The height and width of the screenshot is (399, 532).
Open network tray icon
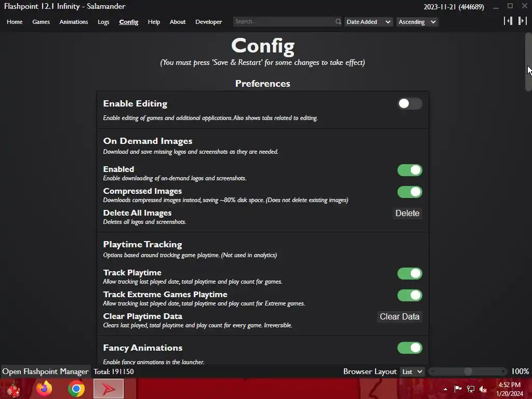click(471, 389)
